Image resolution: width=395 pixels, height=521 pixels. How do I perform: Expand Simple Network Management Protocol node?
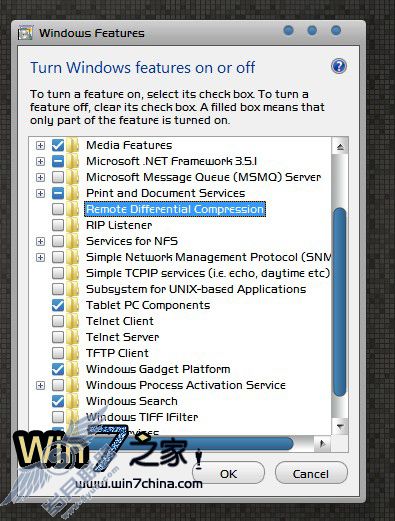point(40,257)
